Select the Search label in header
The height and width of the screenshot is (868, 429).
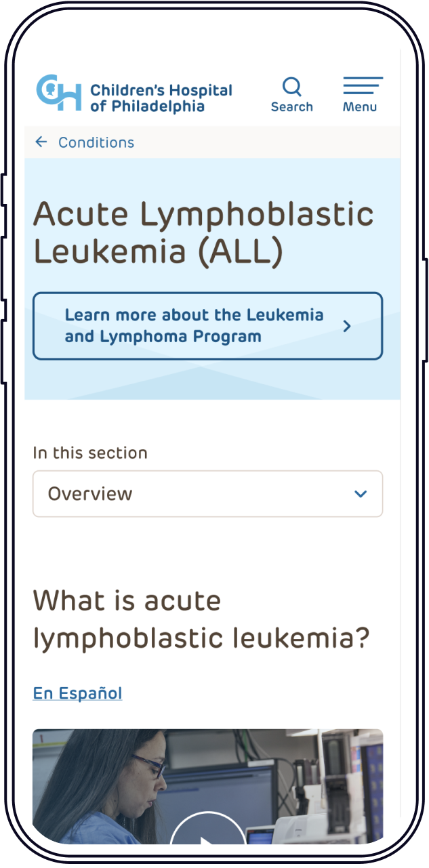(x=292, y=107)
